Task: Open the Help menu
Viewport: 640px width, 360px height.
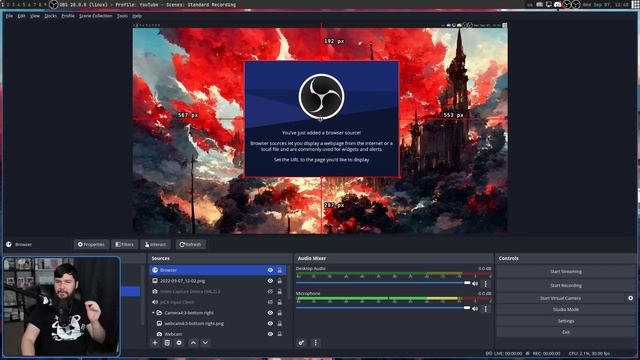Action: 137,16
